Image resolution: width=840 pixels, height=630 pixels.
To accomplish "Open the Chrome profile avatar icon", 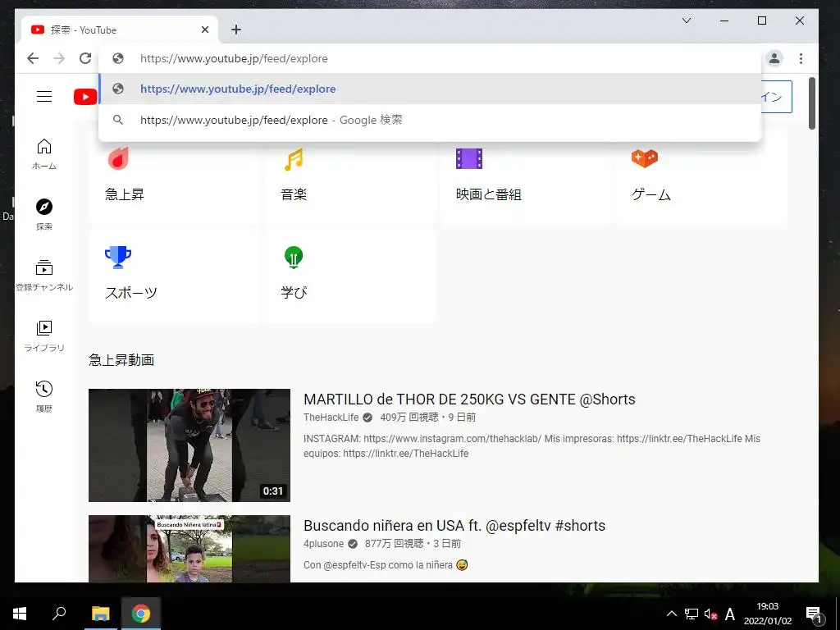I will coord(774,58).
